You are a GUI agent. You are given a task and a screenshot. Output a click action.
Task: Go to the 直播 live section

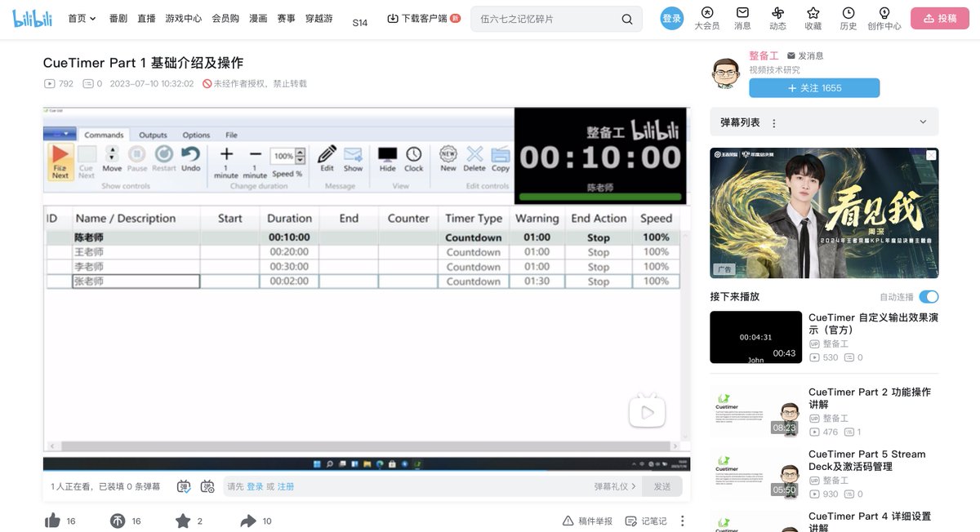point(146,18)
